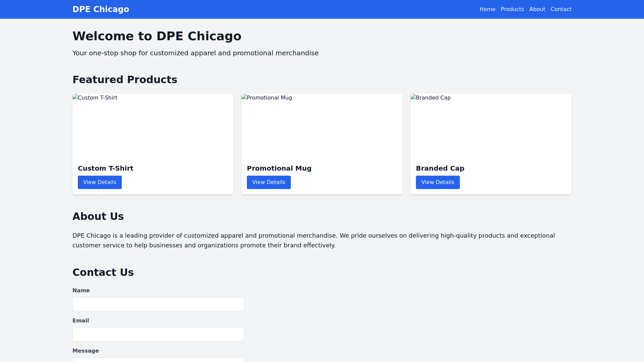Click the Message field label
The image size is (644, 362).
pos(86,351)
